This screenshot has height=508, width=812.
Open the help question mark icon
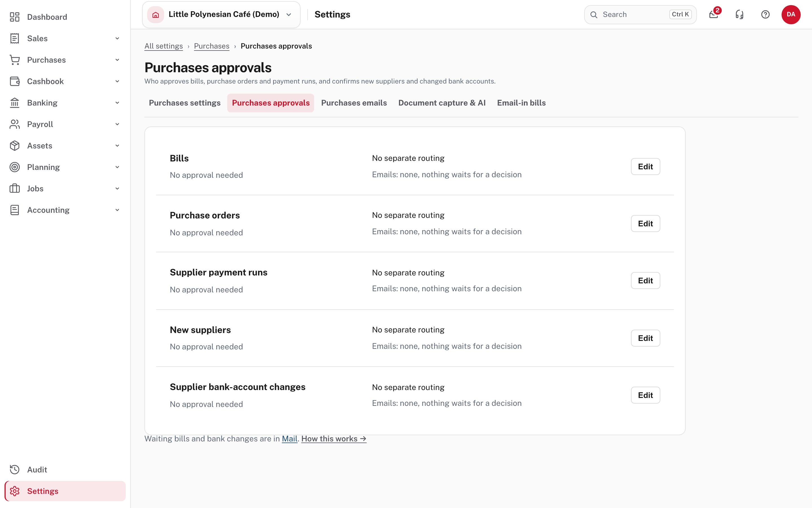(x=765, y=14)
